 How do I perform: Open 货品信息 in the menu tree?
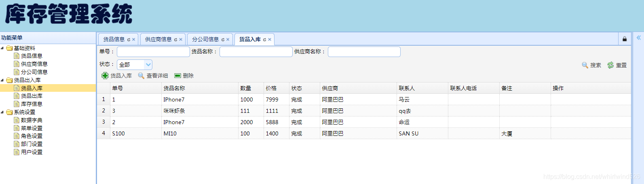(32, 56)
